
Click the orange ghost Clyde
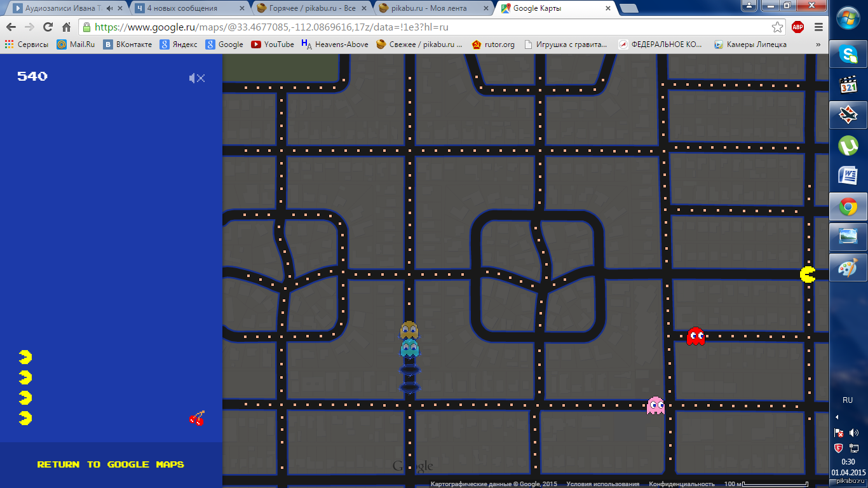coord(409,329)
